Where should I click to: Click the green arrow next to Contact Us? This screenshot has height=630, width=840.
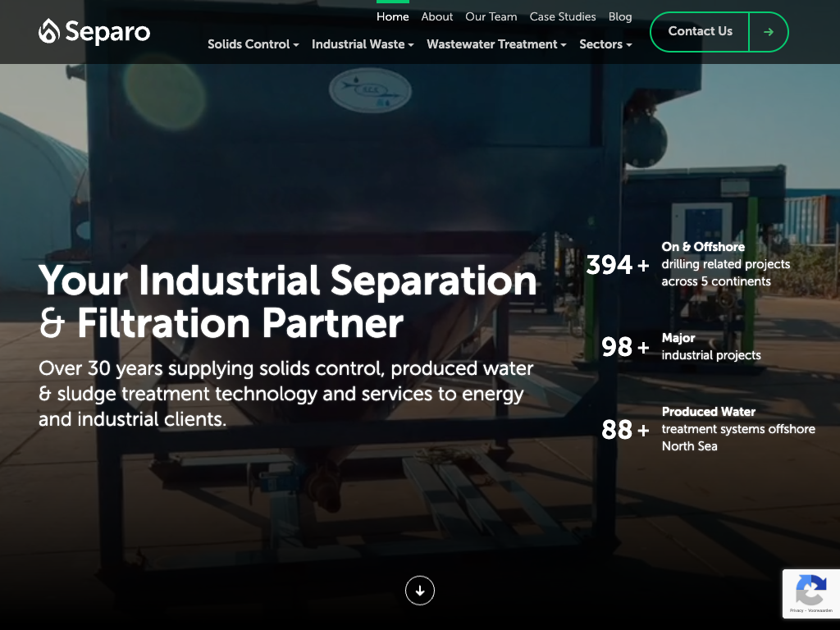[x=768, y=32]
